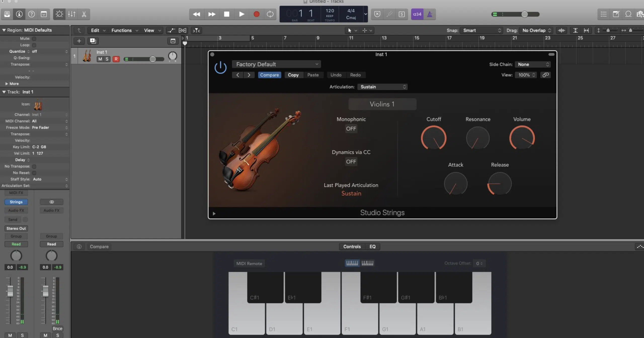Open the Articulation dropdown menu
The height and width of the screenshot is (338, 644).
[x=382, y=87]
